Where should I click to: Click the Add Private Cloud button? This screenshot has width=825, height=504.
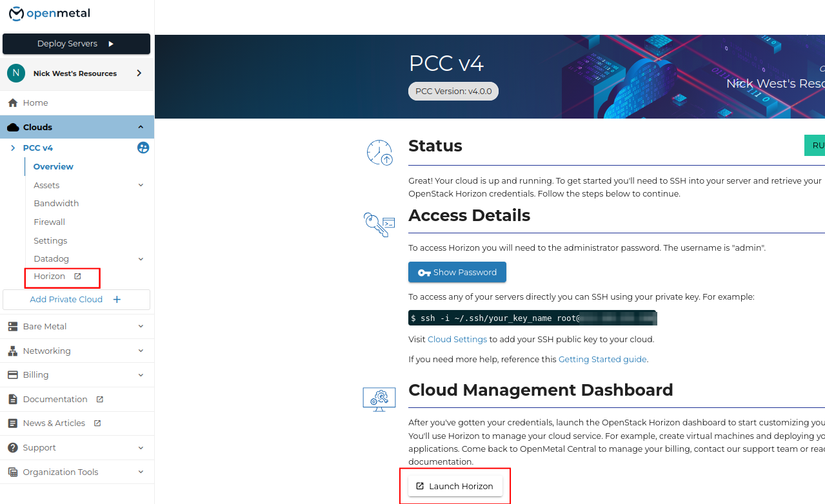coord(77,300)
